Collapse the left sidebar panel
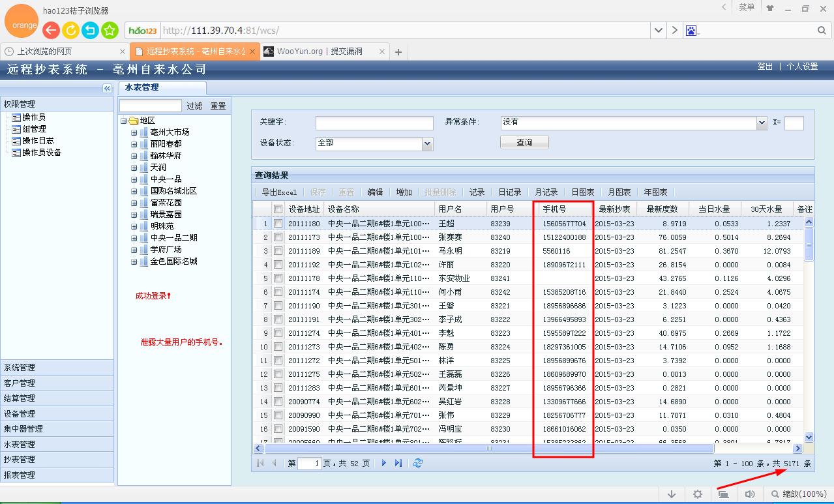Image resolution: width=834 pixels, height=504 pixels. tap(107, 88)
